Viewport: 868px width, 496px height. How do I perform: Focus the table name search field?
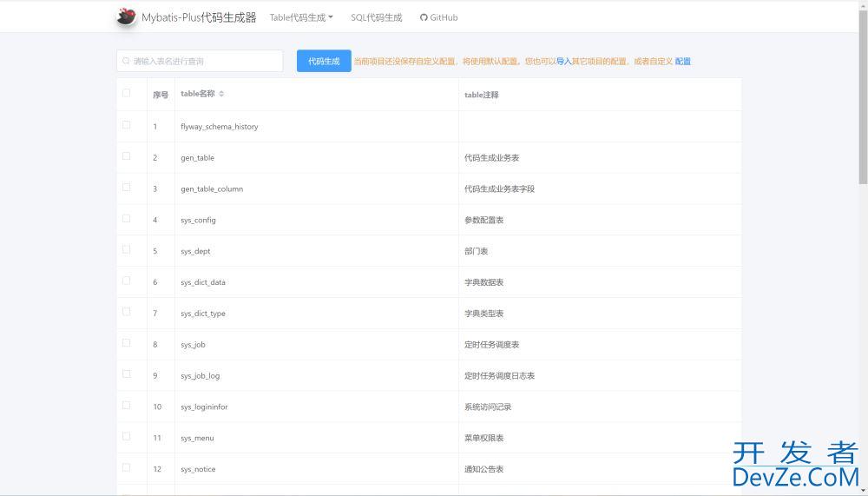(200, 61)
